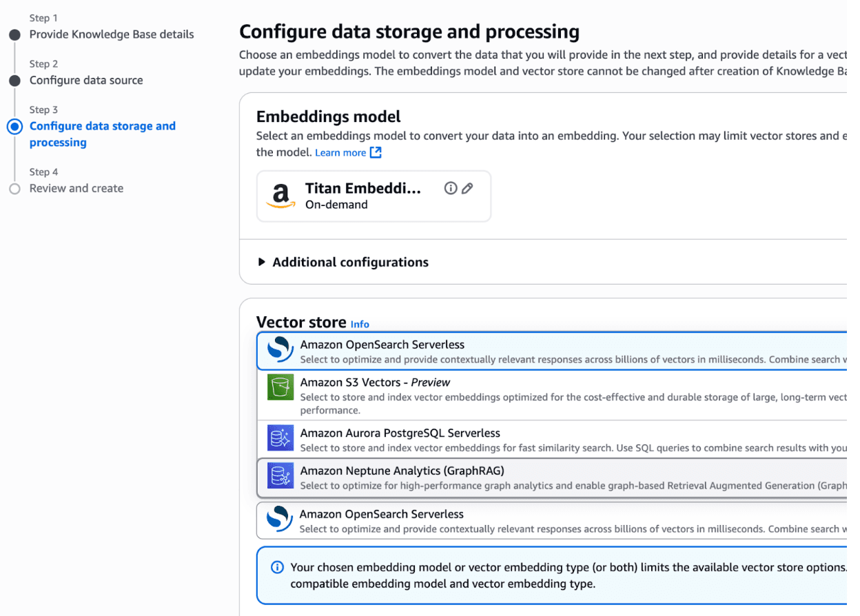Open the Learn more link
Viewport: 860px width, 616px height.
tap(340, 152)
